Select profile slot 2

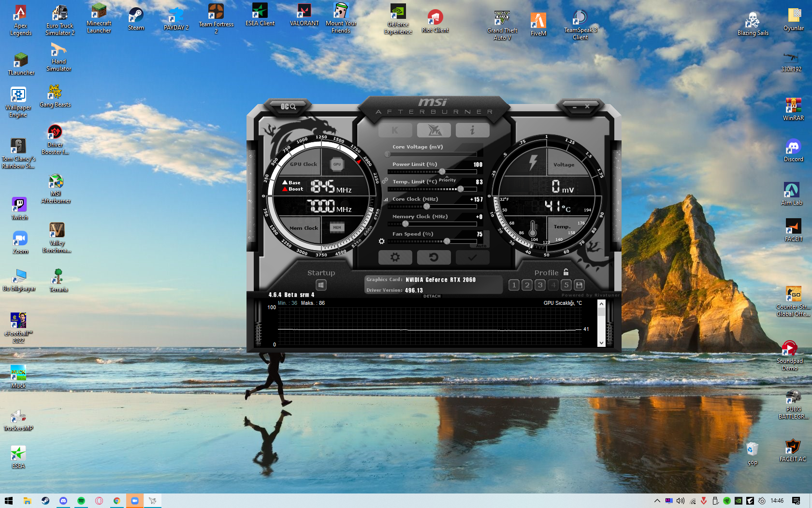[x=527, y=285]
